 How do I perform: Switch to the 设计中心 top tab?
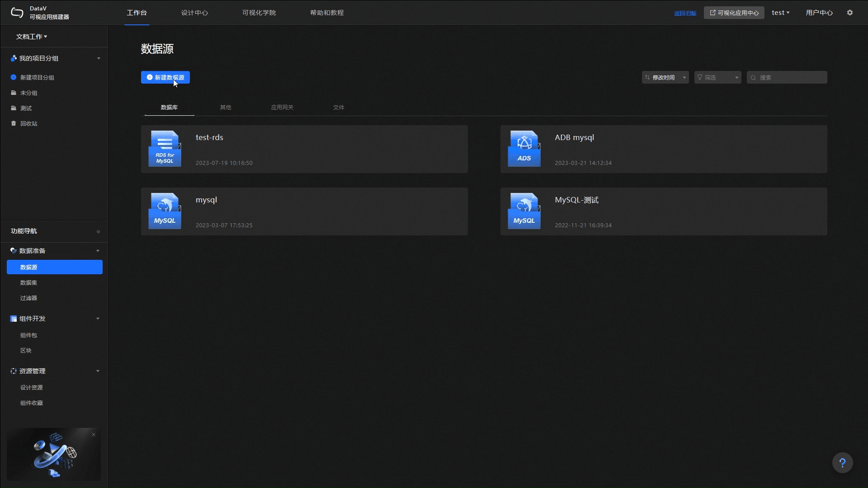pos(195,13)
